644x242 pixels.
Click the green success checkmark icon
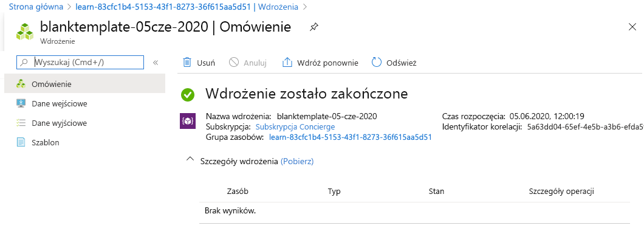(x=188, y=94)
